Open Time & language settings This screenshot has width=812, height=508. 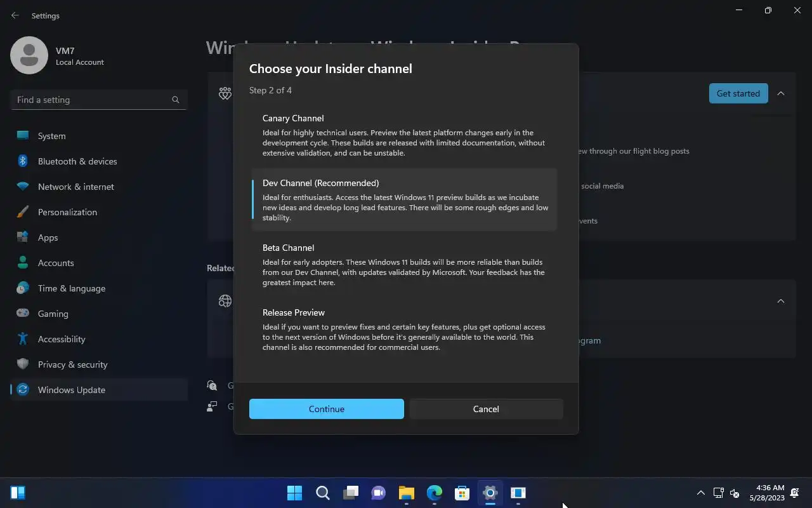tap(99, 288)
